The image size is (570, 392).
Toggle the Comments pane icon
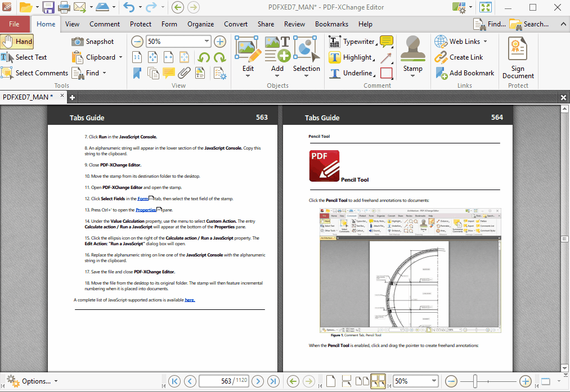[x=169, y=73]
